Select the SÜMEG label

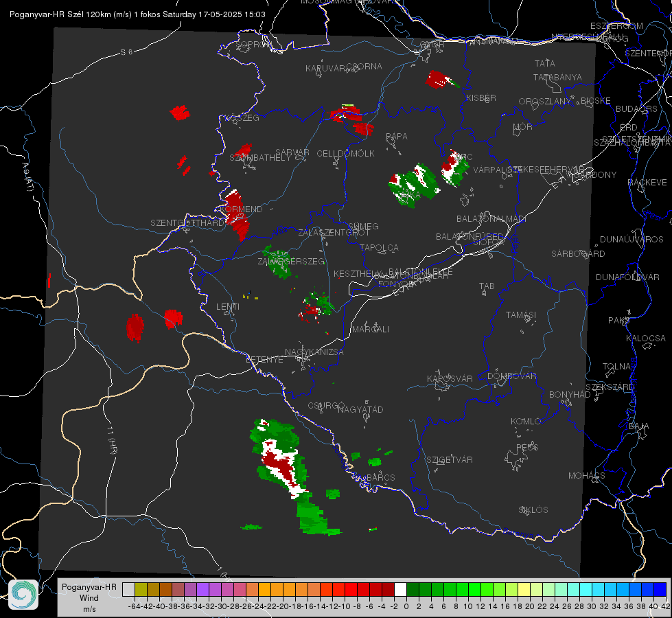tap(363, 226)
